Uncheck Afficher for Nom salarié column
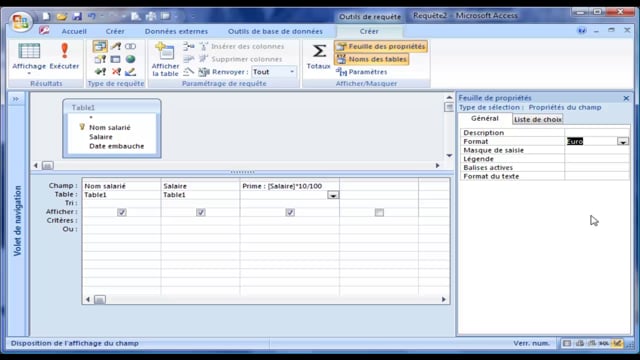 pos(122,212)
